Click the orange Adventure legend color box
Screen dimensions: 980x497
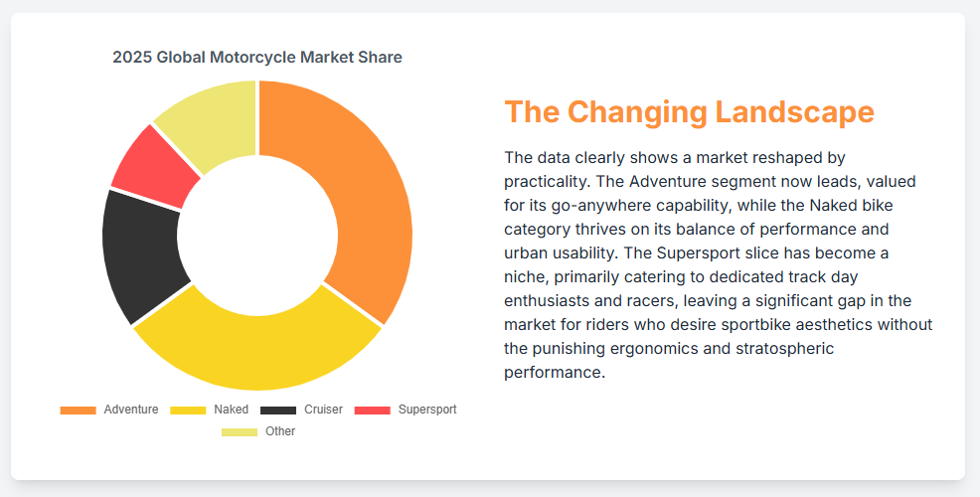(x=78, y=410)
